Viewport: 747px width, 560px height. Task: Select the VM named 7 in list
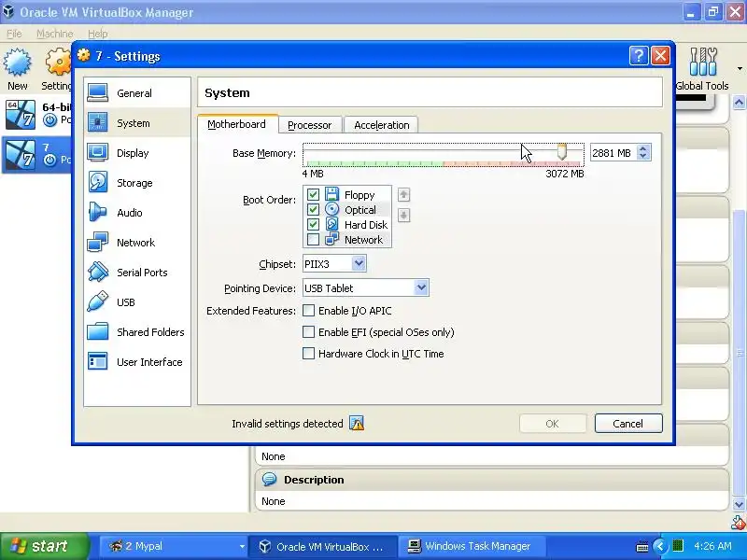(x=36, y=154)
